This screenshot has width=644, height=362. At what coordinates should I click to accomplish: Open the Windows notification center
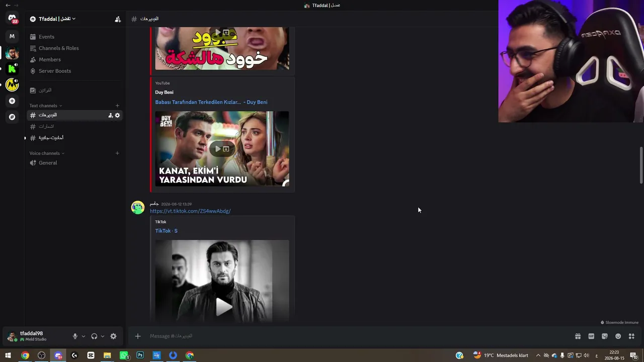coord(633,355)
